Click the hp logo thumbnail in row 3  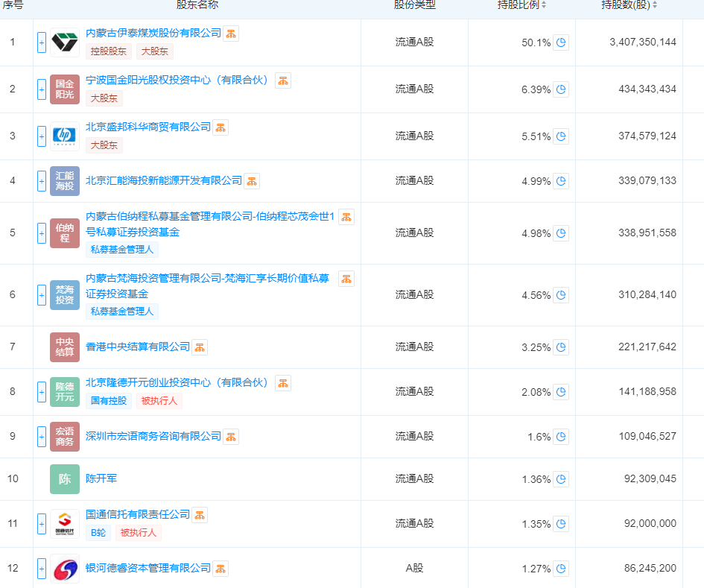65,136
